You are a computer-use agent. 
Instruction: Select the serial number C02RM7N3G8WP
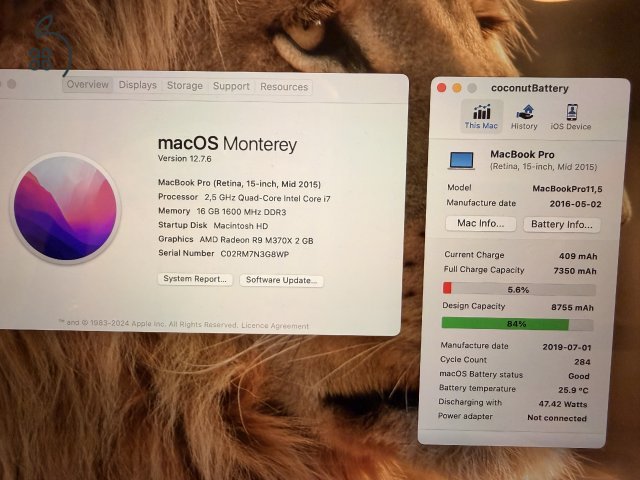255,254
